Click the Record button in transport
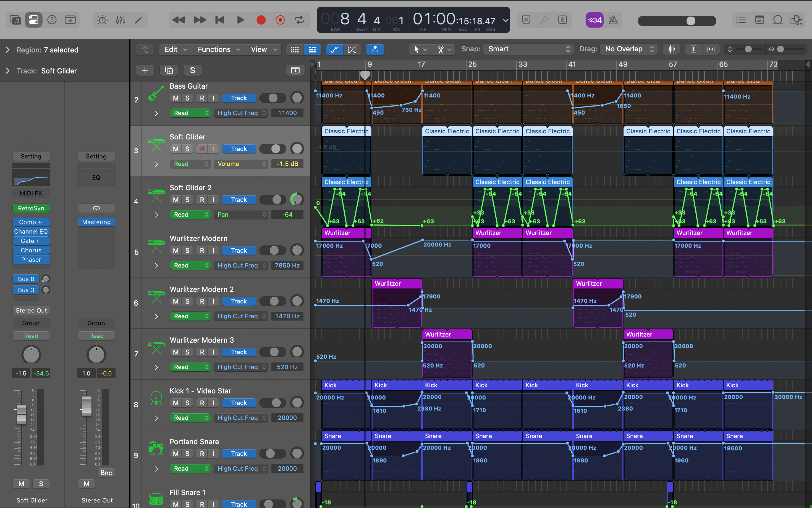The image size is (812, 508). [x=261, y=20]
